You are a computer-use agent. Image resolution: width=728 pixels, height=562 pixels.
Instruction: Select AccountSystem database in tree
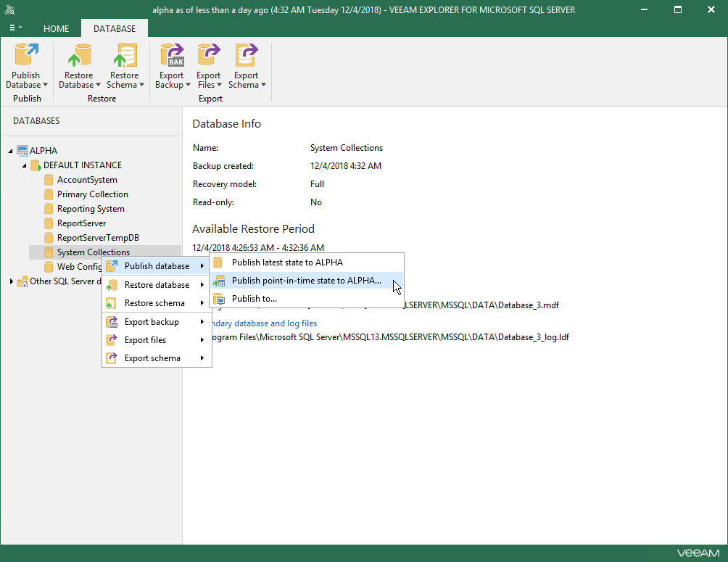(87, 180)
